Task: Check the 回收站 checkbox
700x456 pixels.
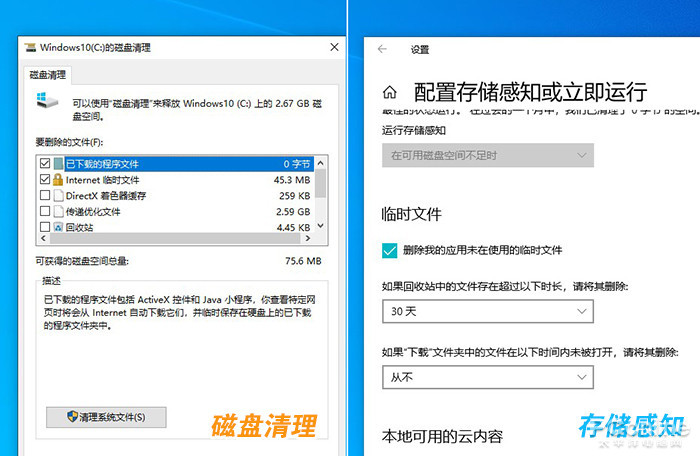Action: coord(45,227)
